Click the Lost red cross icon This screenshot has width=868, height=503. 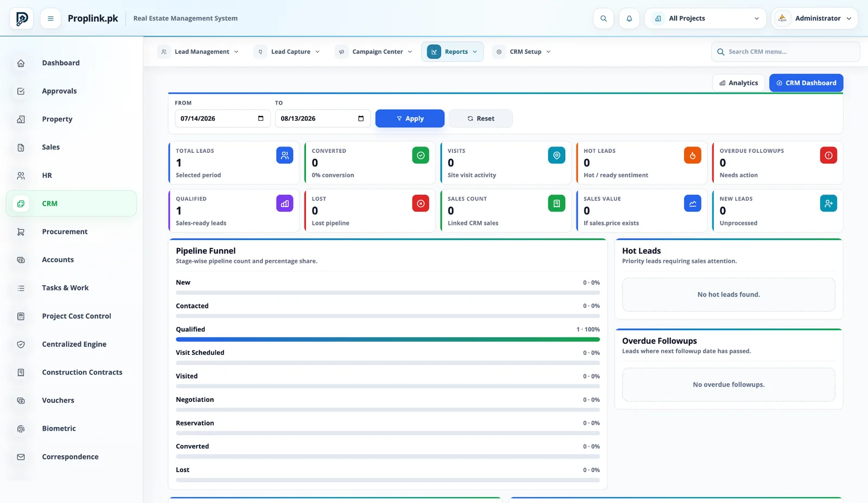(420, 203)
